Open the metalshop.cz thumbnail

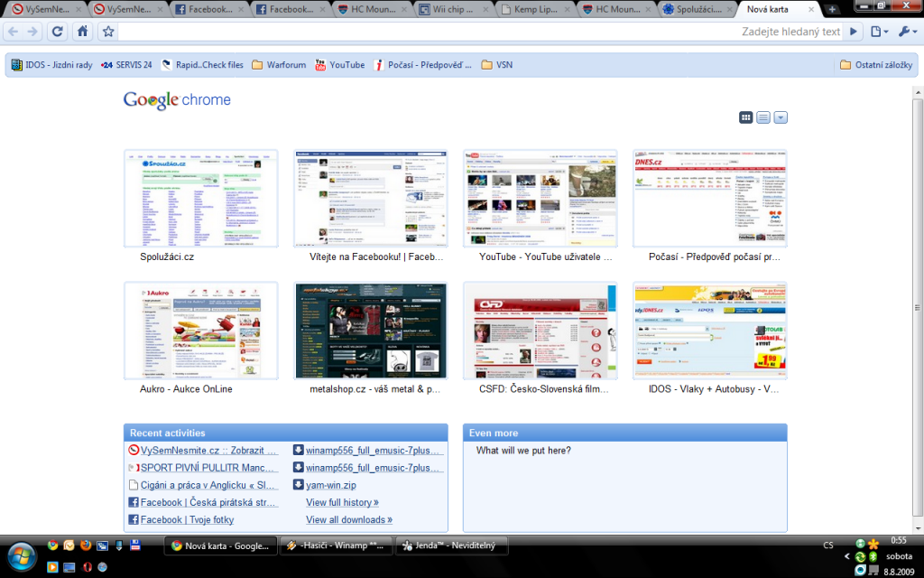pos(371,331)
